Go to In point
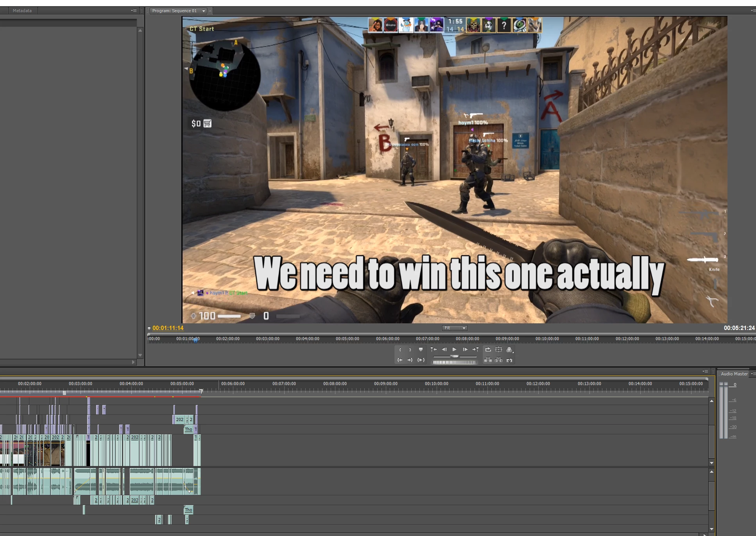Screen dimensions: 756x536 (x=399, y=360)
